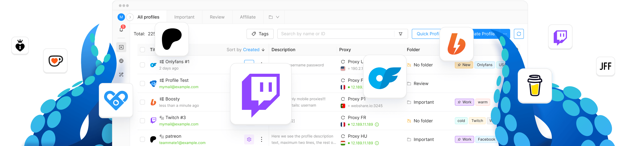Click the Work tag in patreon row
This screenshot has height=146, width=644.
pyautogui.click(x=464, y=139)
